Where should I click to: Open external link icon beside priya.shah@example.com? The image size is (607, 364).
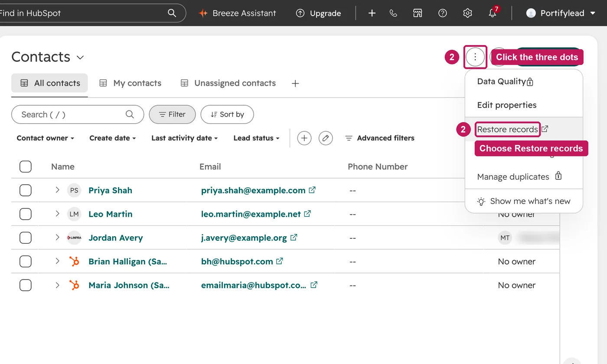coord(312,190)
